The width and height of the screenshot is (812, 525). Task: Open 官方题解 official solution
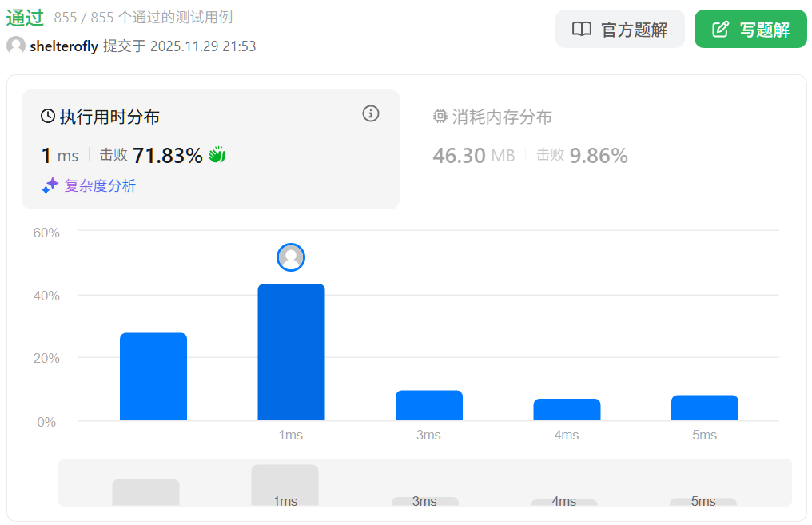point(619,30)
